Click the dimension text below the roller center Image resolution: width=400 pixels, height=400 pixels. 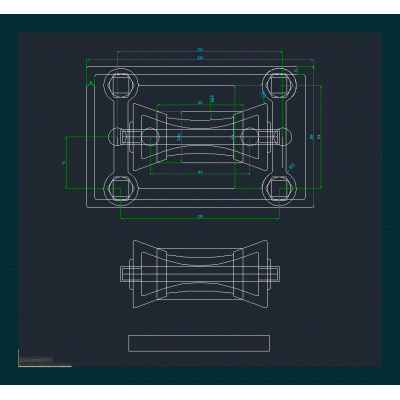(x=200, y=172)
